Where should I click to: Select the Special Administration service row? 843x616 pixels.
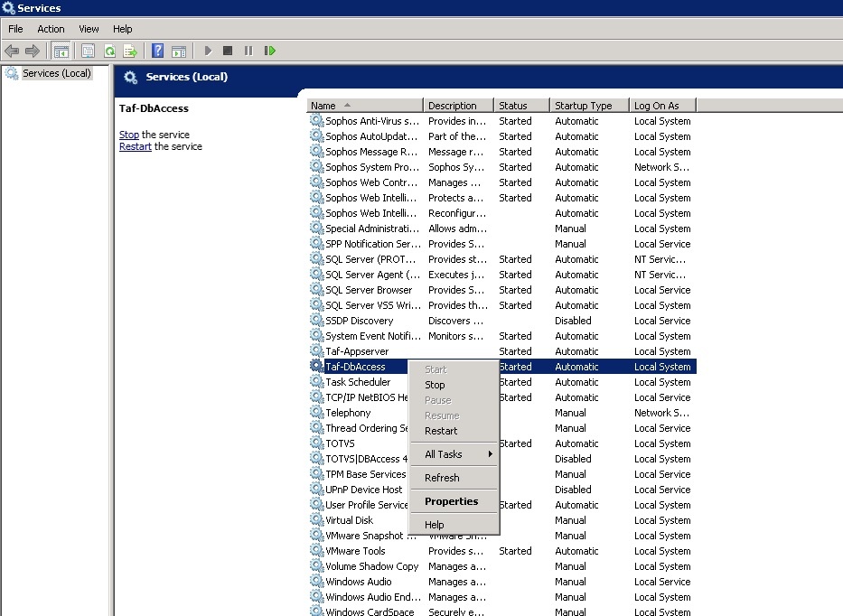coord(502,229)
